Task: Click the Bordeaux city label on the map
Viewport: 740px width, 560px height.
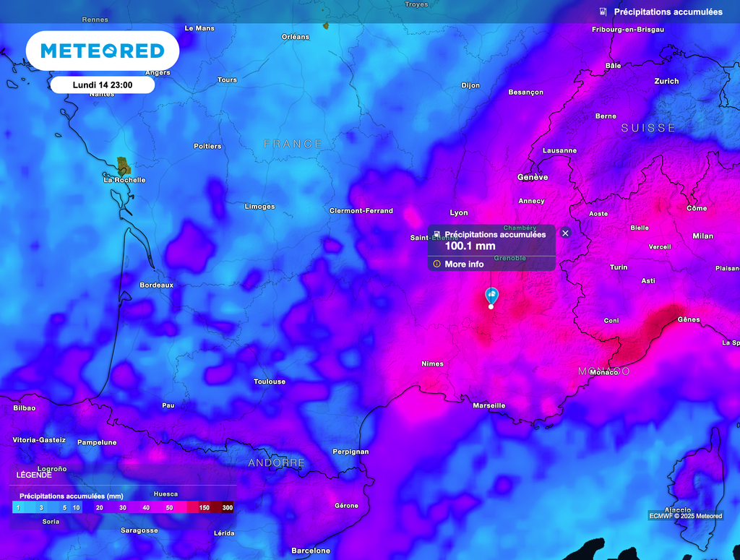Action: [156, 285]
